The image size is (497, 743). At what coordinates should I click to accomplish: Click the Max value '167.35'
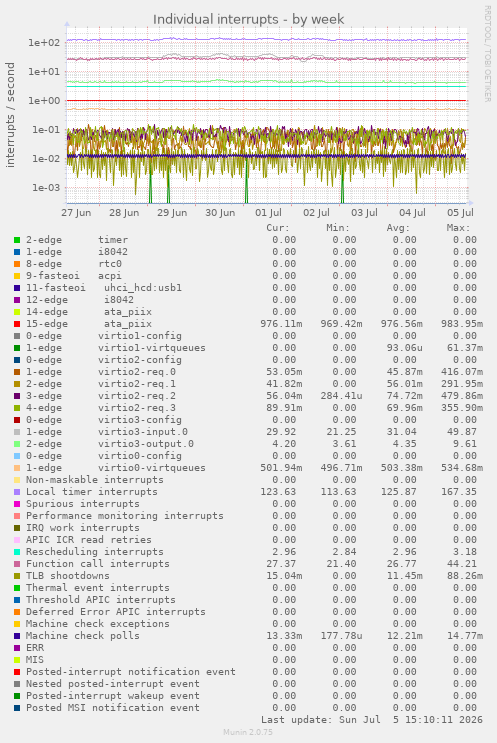click(x=458, y=492)
